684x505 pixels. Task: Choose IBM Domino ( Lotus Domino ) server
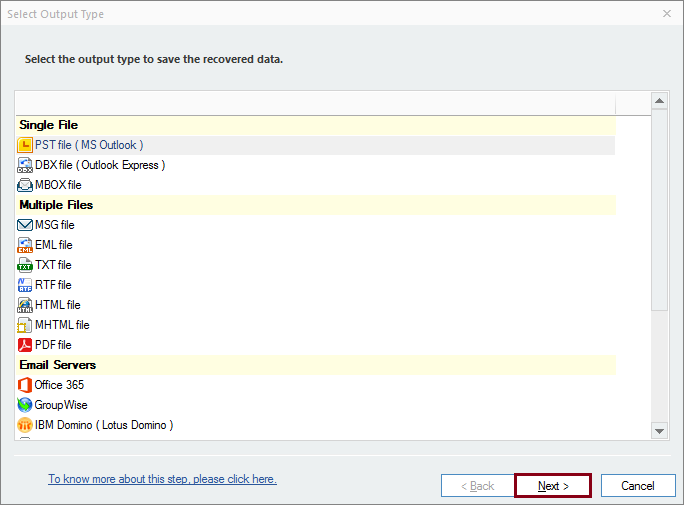[315, 425]
